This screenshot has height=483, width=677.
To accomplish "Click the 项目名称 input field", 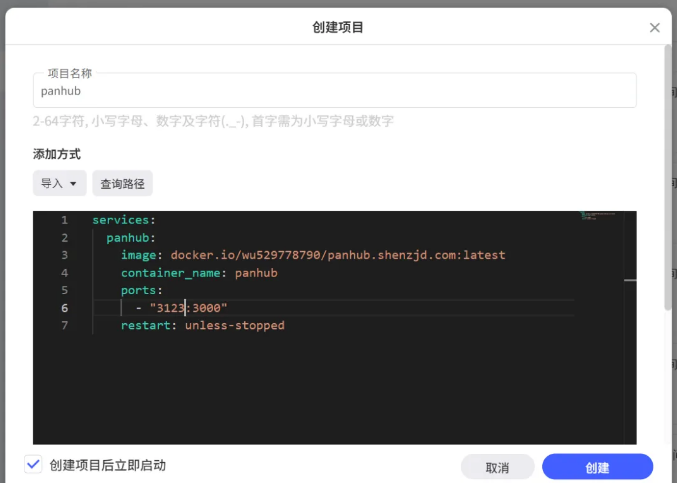I will point(334,91).
